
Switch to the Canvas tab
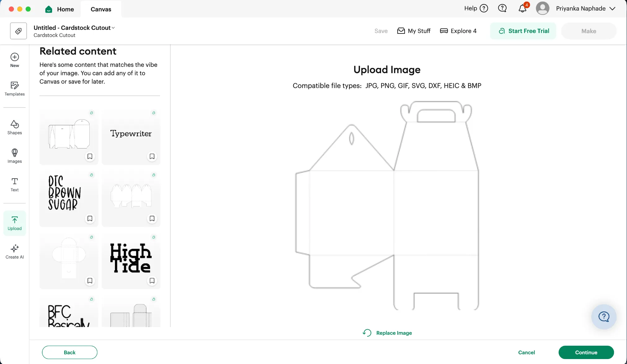click(x=101, y=9)
